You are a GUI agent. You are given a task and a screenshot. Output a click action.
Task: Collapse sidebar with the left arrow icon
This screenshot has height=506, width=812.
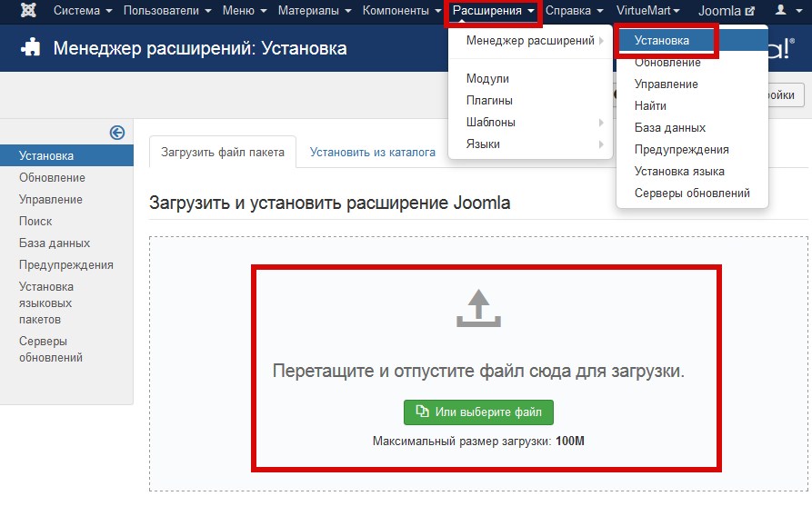point(117,133)
